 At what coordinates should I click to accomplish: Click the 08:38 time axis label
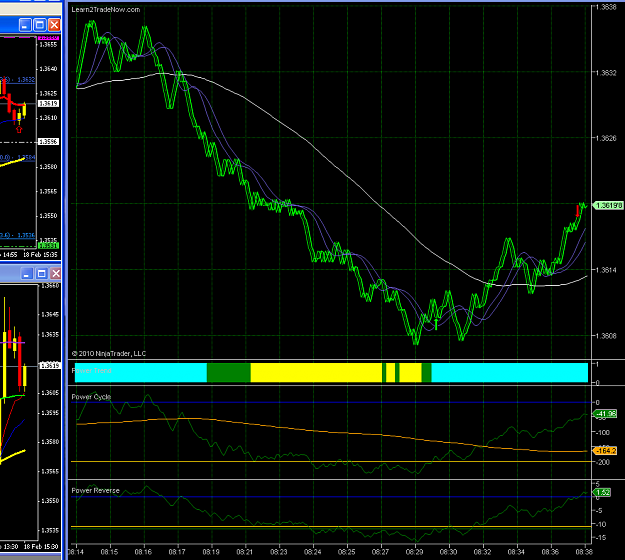pyautogui.click(x=584, y=552)
